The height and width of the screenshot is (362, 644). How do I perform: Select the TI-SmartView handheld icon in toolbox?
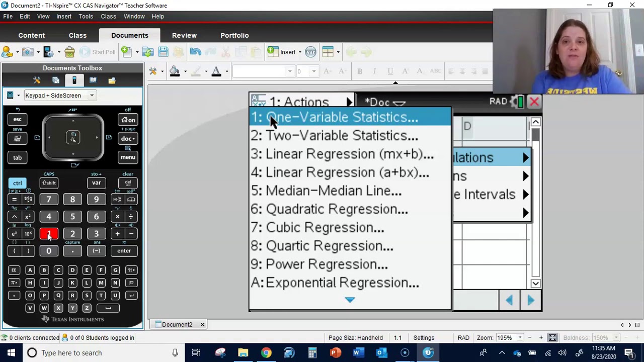point(74,80)
